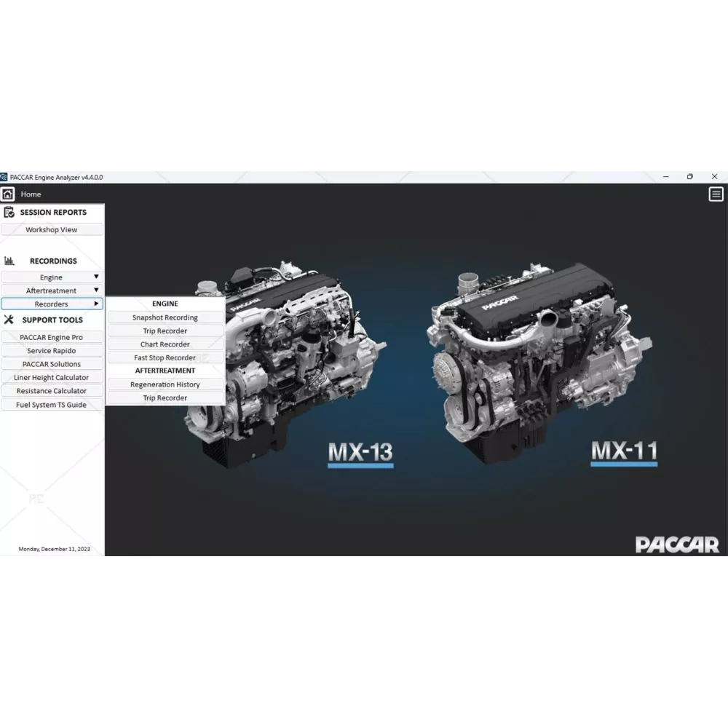Select Regeneration History under Aftertreatment
Screen dimensions: 728x728
(165, 384)
